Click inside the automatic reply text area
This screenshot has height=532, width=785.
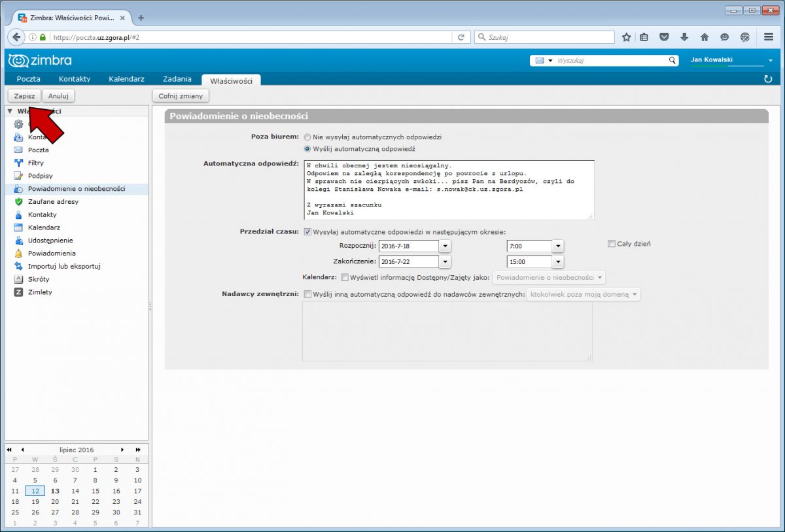point(447,190)
